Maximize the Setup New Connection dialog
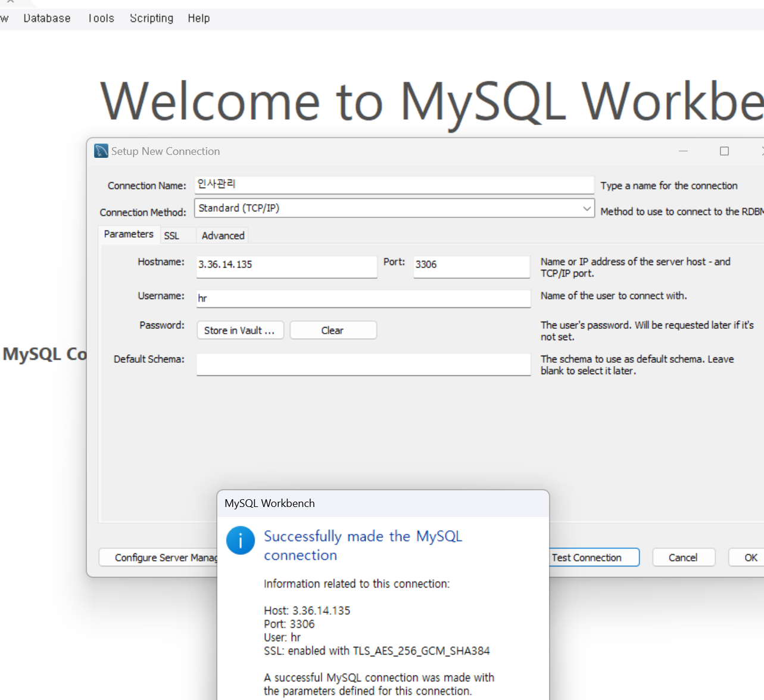Image resolution: width=764 pixels, height=700 pixels. [724, 151]
